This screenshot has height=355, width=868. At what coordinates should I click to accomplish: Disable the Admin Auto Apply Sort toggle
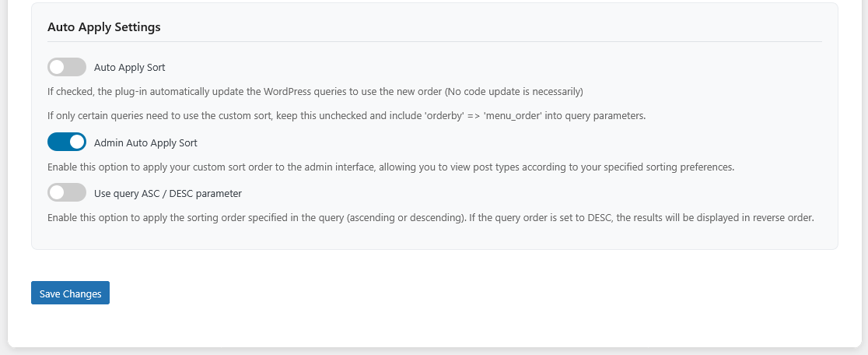67,142
